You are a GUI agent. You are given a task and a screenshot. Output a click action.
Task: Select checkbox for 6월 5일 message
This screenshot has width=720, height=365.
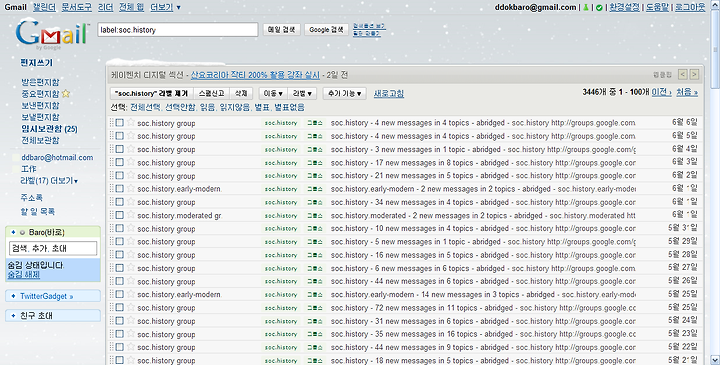119,136
